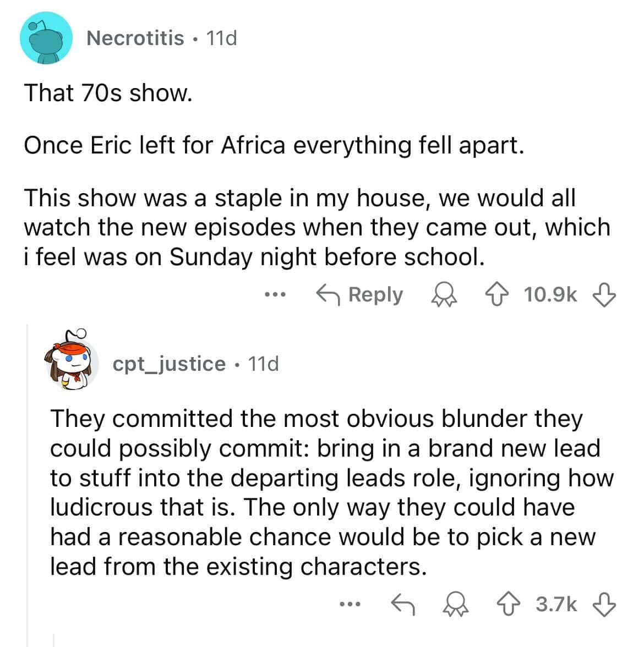Click the 11d timestamp beside cpt_justice
Screen dimensions: 644x647
(263, 364)
